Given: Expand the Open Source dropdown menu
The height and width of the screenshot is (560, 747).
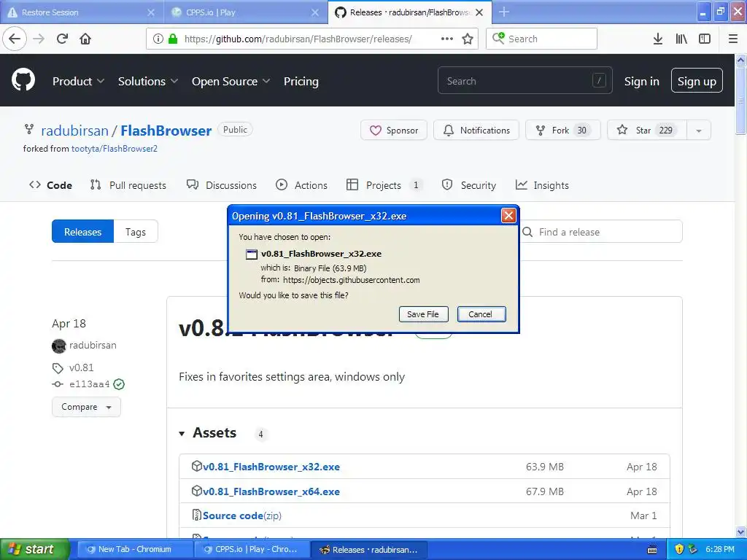Looking at the screenshot, I should 231,82.
